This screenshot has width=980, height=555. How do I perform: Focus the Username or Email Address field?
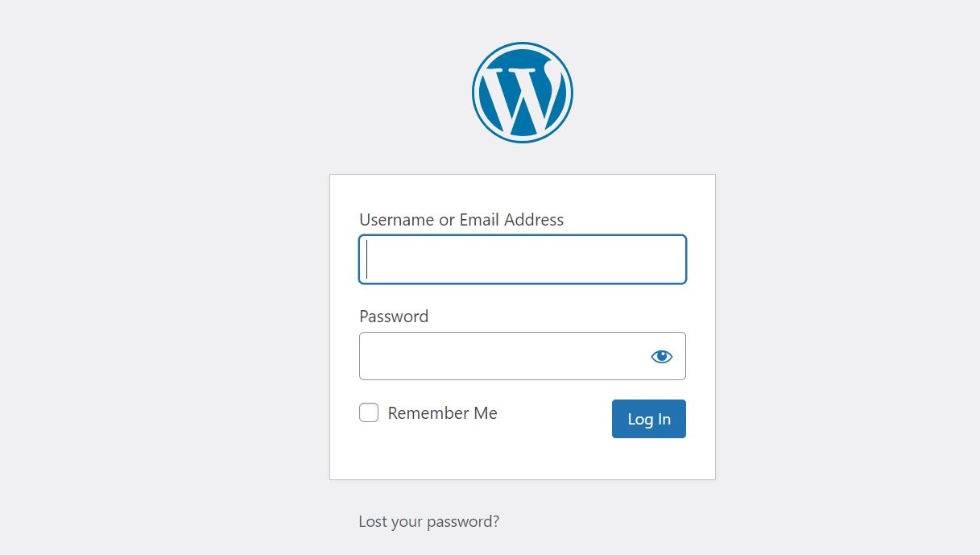pyautogui.click(x=522, y=259)
